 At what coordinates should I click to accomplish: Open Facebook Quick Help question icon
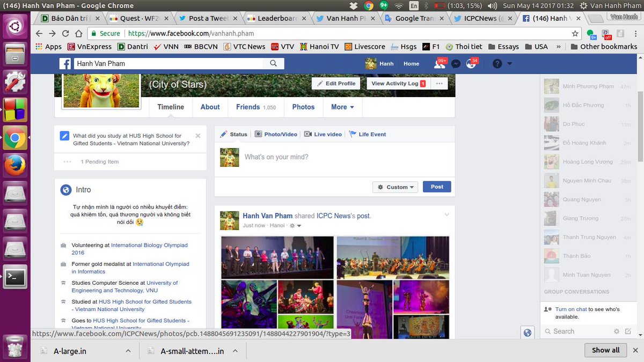pyautogui.click(x=497, y=63)
